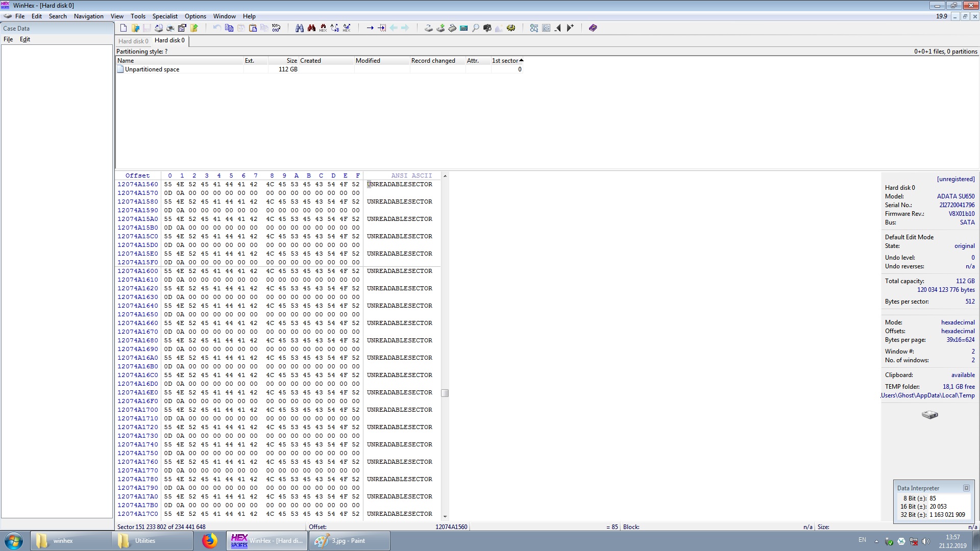
Task: Click the New file toolbar icon
Action: [x=124, y=28]
